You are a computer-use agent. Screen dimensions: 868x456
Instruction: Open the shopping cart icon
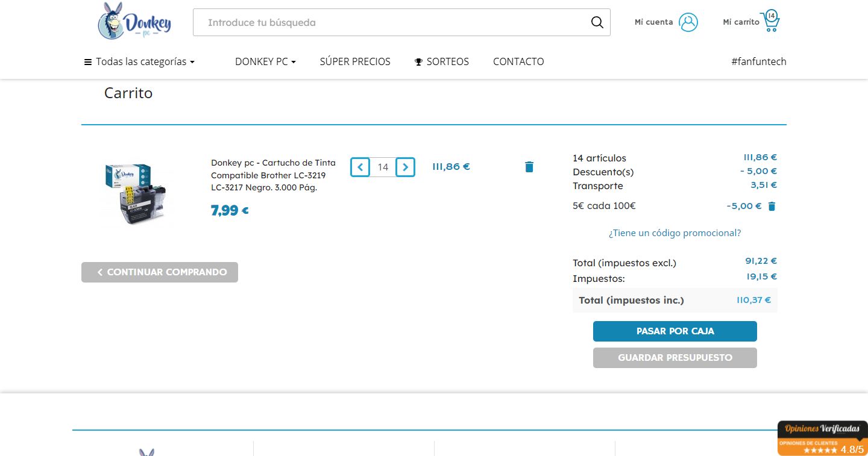770,22
